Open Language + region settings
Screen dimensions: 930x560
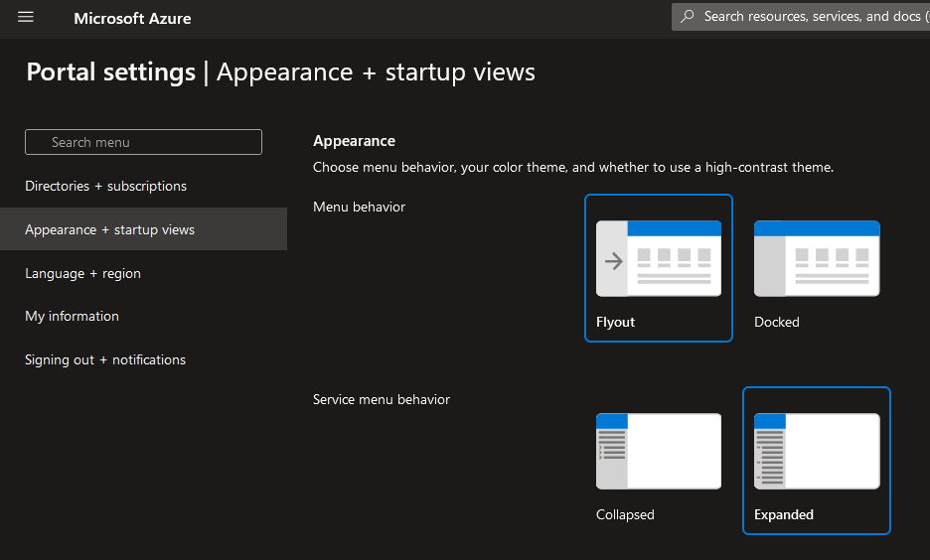click(82, 273)
